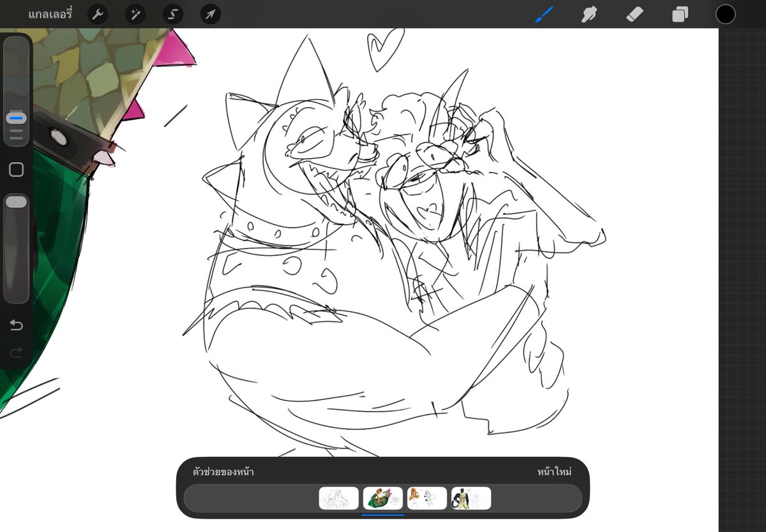Open the Adjustments magic wand menu
The width and height of the screenshot is (766, 532).
(x=135, y=14)
